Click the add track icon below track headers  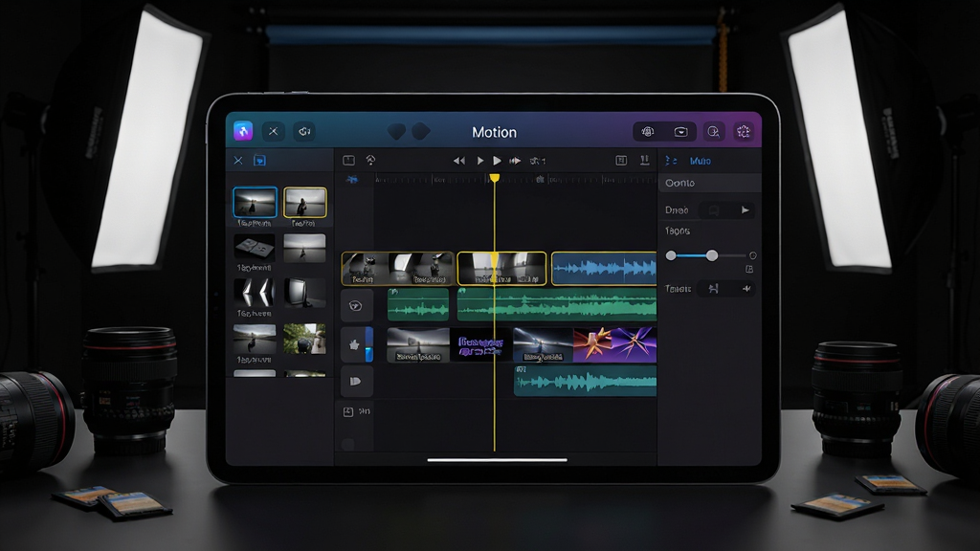click(x=348, y=411)
